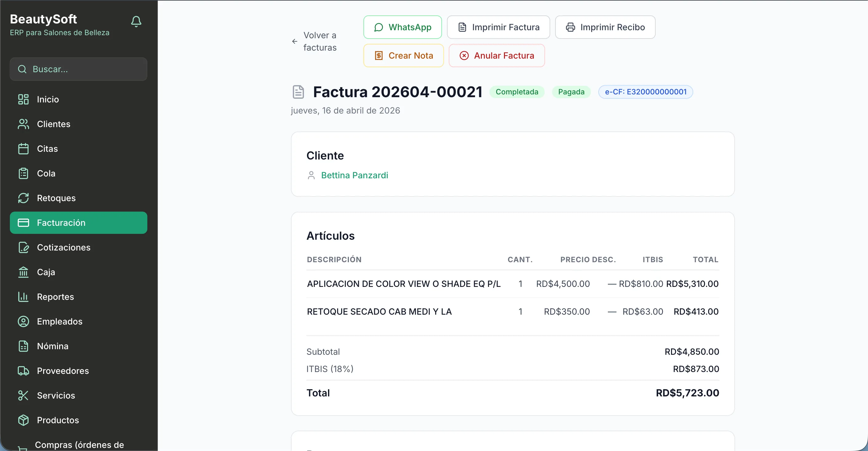The width and height of the screenshot is (868, 451).
Task: Send invoice via WhatsApp
Action: [402, 27]
